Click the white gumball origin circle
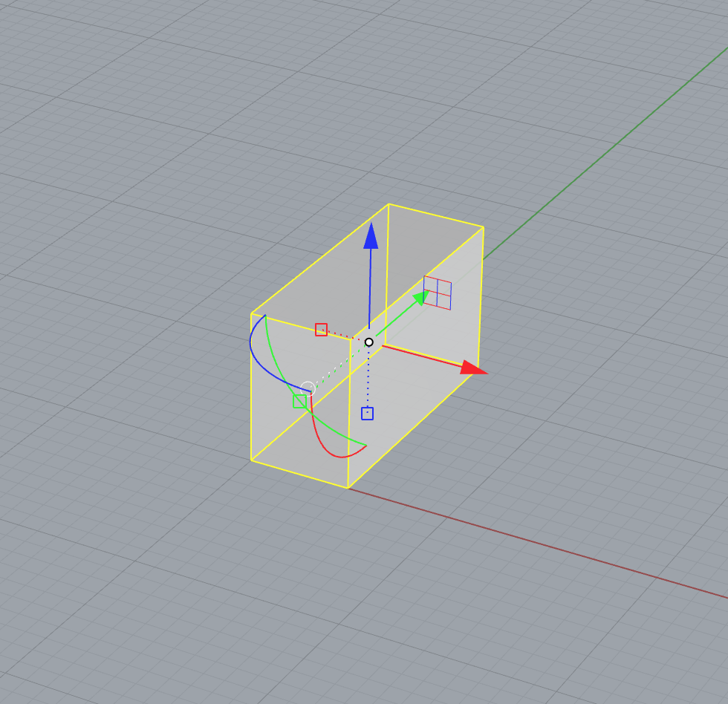The image size is (728, 704). click(x=369, y=342)
